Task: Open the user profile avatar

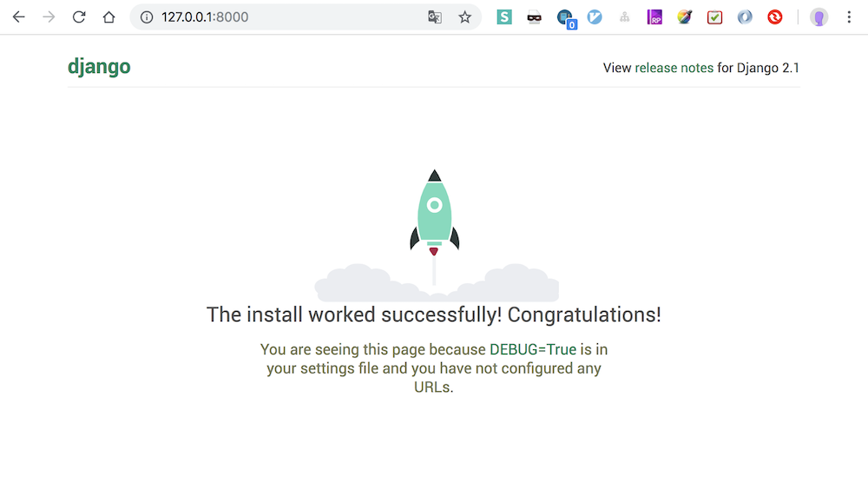Action: pyautogui.click(x=819, y=17)
